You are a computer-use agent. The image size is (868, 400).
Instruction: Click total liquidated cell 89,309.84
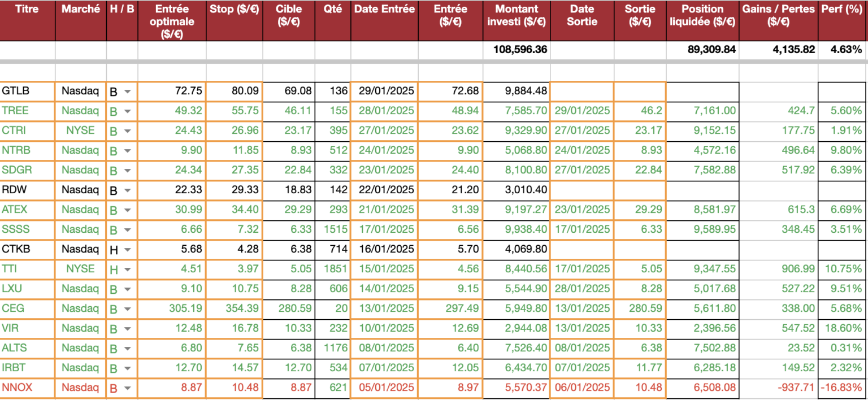pyautogui.click(x=702, y=49)
